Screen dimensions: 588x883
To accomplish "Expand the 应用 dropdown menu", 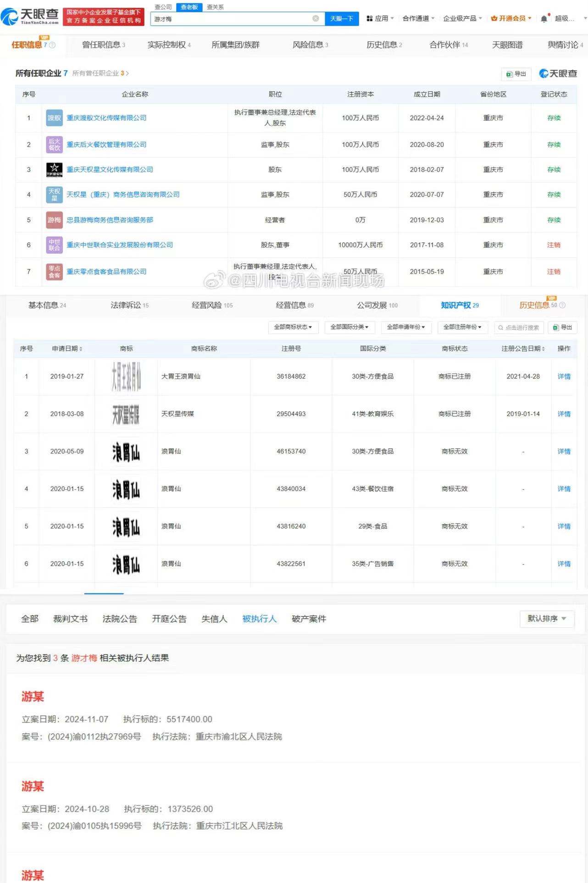I will coord(393,18).
